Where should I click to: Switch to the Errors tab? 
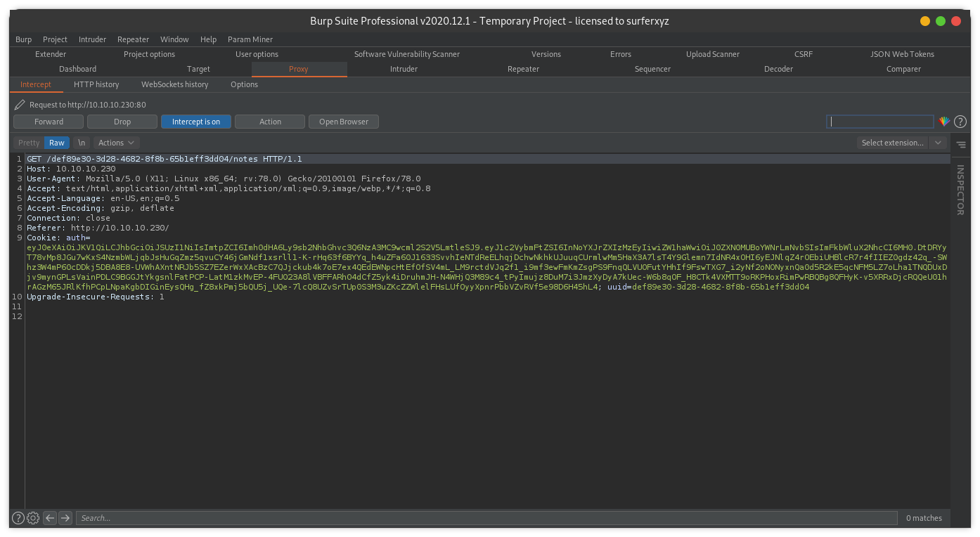[621, 54]
